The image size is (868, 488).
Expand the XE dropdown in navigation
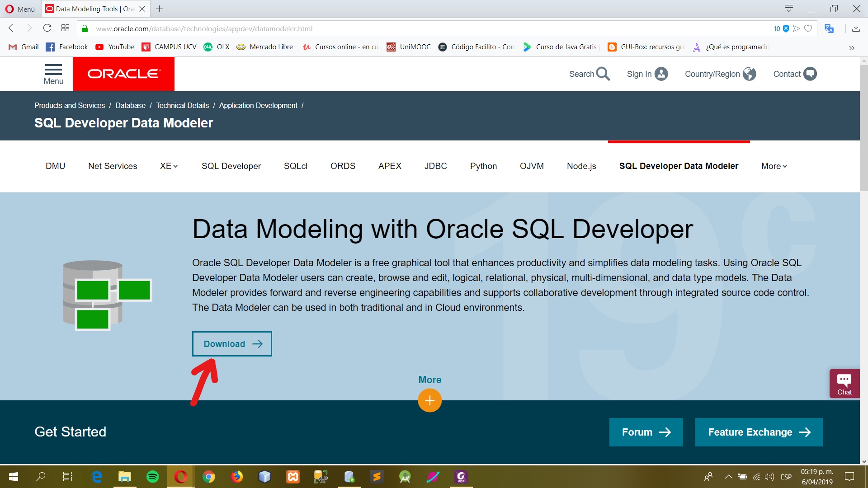pos(169,166)
